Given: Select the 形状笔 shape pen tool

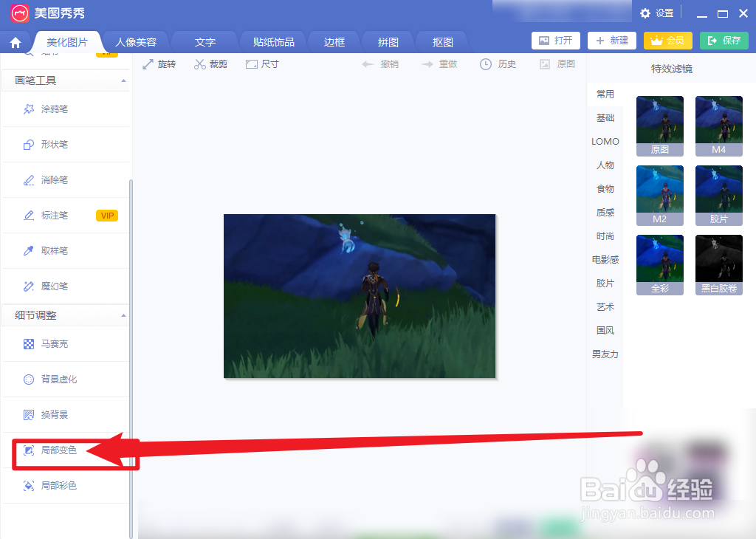Looking at the screenshot, I should point(66,145).
